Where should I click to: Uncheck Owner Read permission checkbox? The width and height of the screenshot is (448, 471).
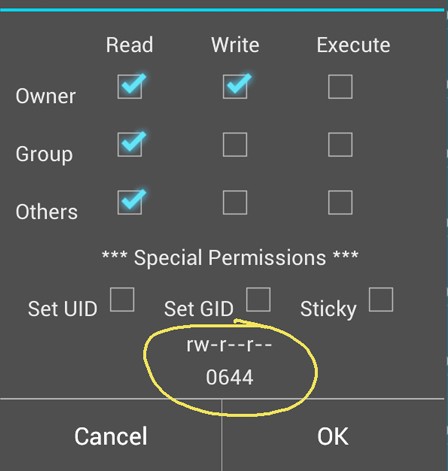point(130,87)
